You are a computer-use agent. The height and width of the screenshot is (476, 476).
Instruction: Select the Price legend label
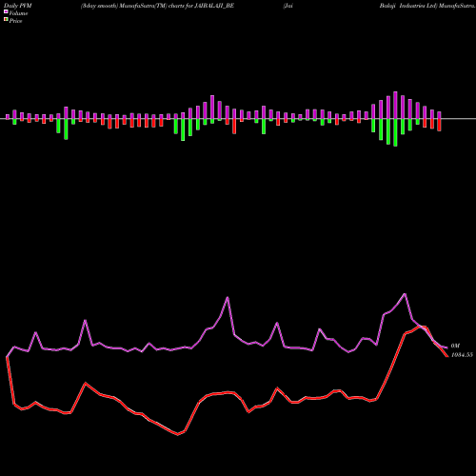[x=15, y=21]
